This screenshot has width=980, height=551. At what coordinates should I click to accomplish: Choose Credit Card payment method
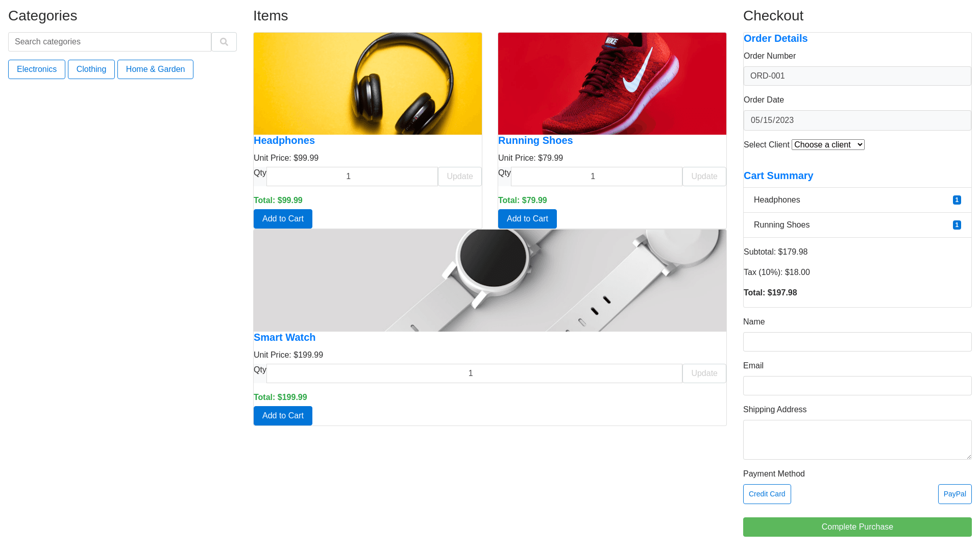click(767, 494)
